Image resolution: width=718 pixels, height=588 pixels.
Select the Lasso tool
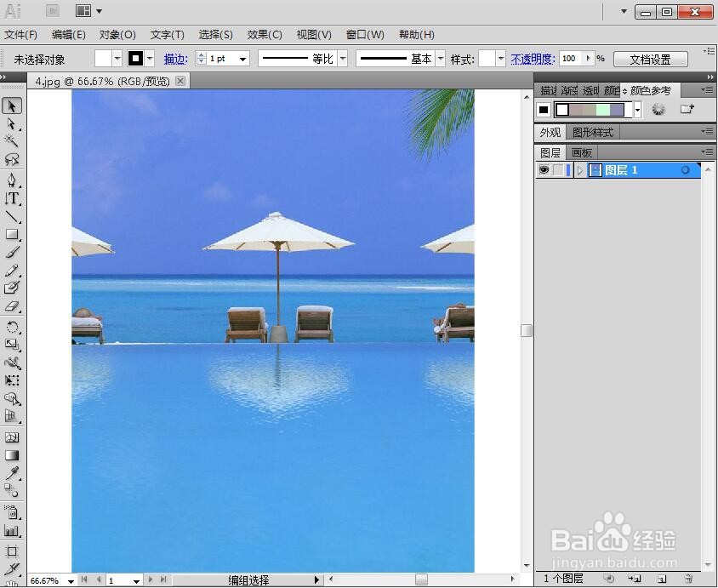click(12, 159)
